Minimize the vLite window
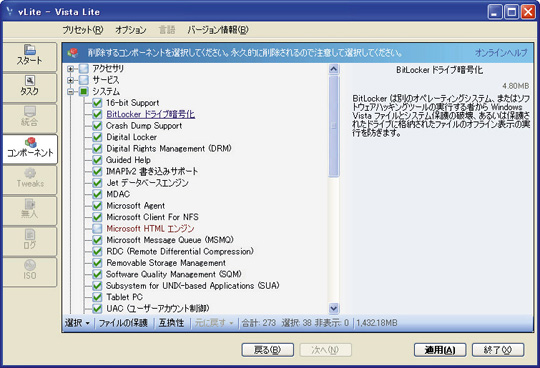This screenshot has width=540, height=368. tap(495, 12)
